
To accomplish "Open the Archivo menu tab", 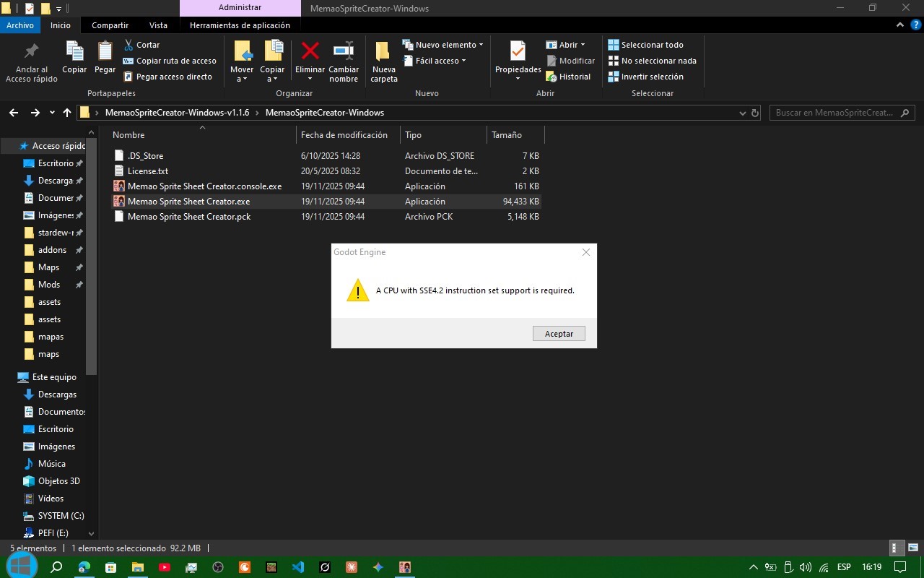I will [20, 25].
